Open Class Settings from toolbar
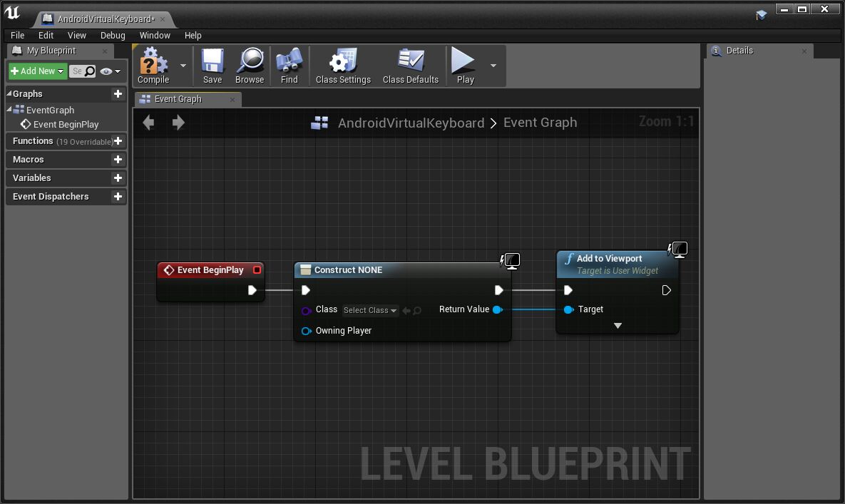The image size is (845, 504). click(x=343, y=66)
